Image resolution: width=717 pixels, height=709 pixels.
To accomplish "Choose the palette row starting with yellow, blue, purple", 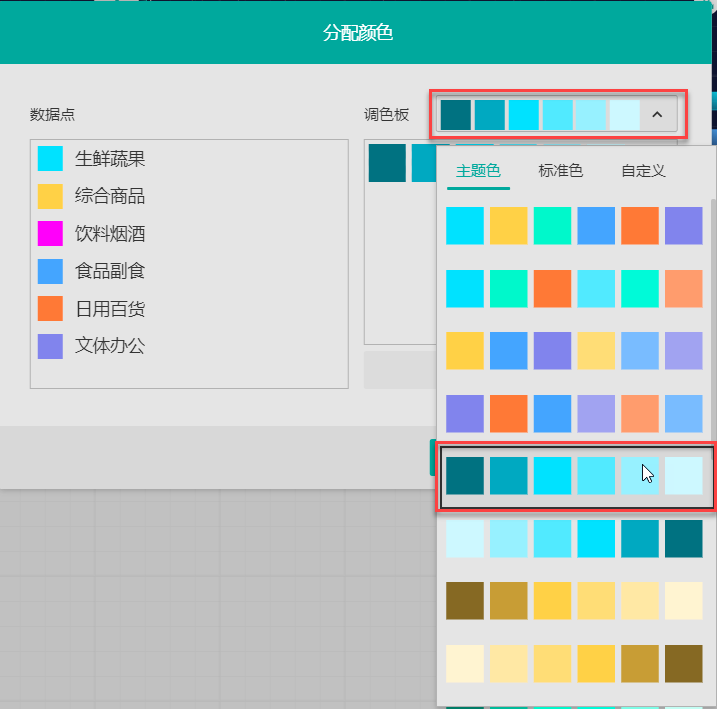I will [574, 351].
